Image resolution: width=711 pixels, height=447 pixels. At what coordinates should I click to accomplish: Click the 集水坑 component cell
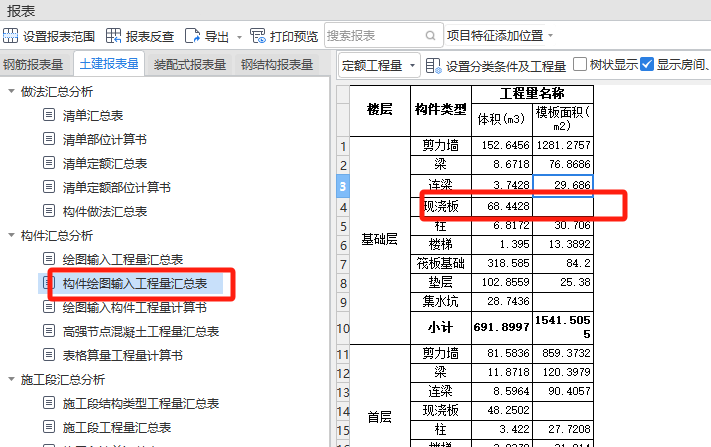(440, 301)
